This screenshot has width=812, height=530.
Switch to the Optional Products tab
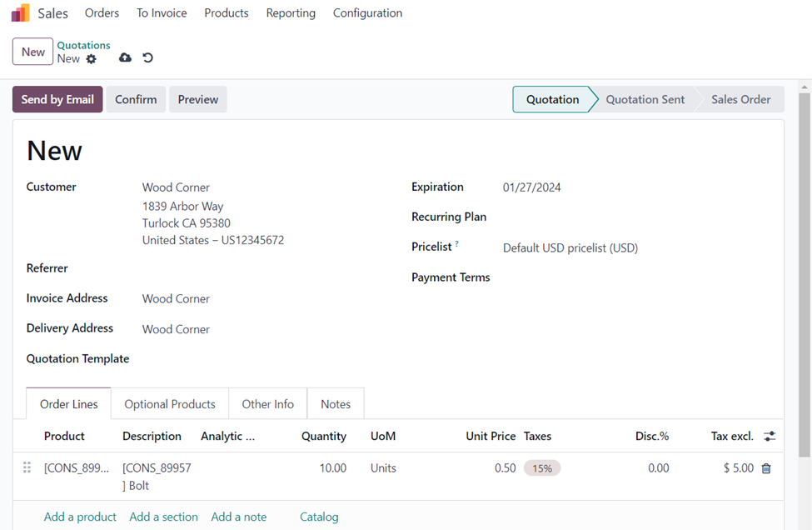pyautogui.click(x=170, y=404)
